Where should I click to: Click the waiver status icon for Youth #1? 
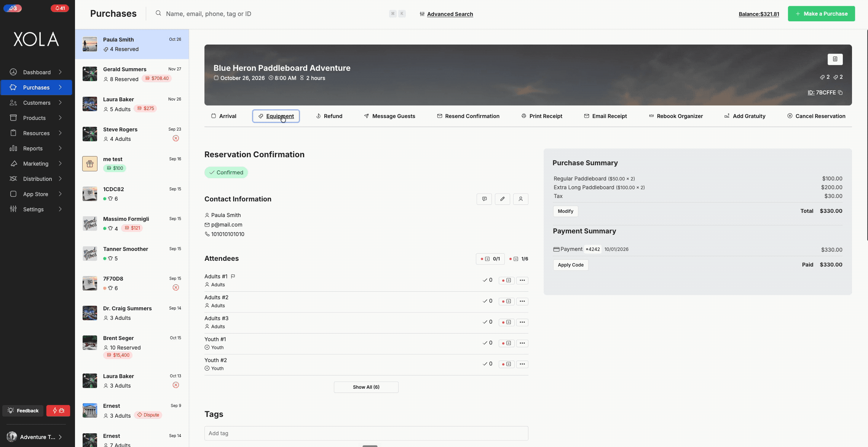pyautogui.click(x=506, y=343)
